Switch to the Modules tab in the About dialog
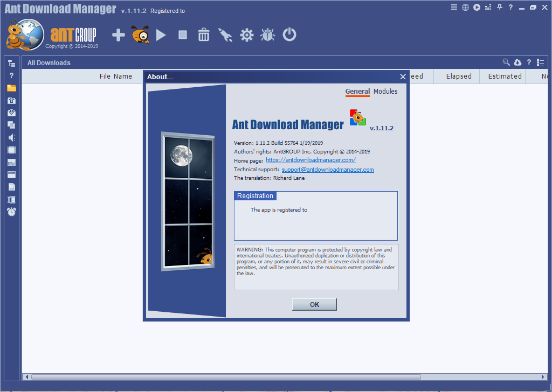The width and height of the screenshot is (552, 392). click(x=385, y=92)
